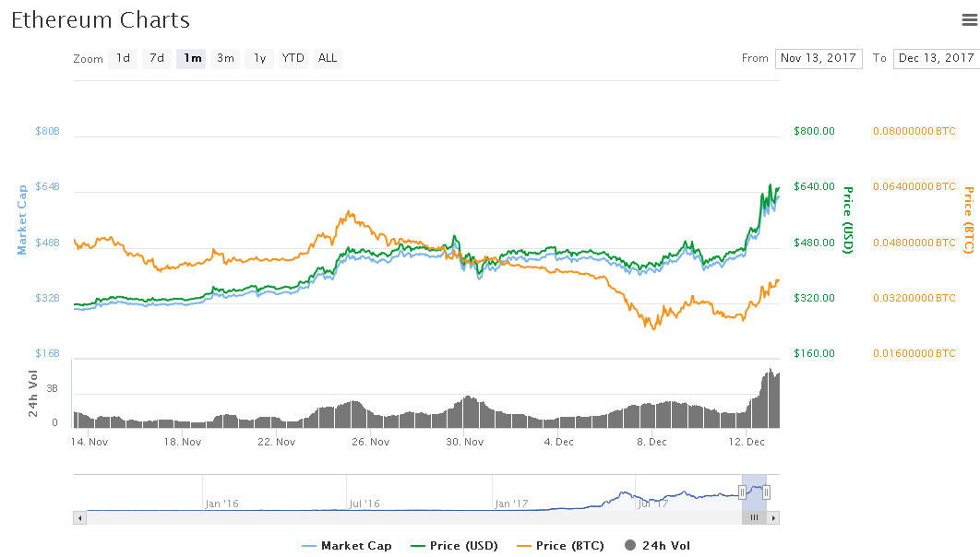Click the navigator right range handle

click(766, 492)
